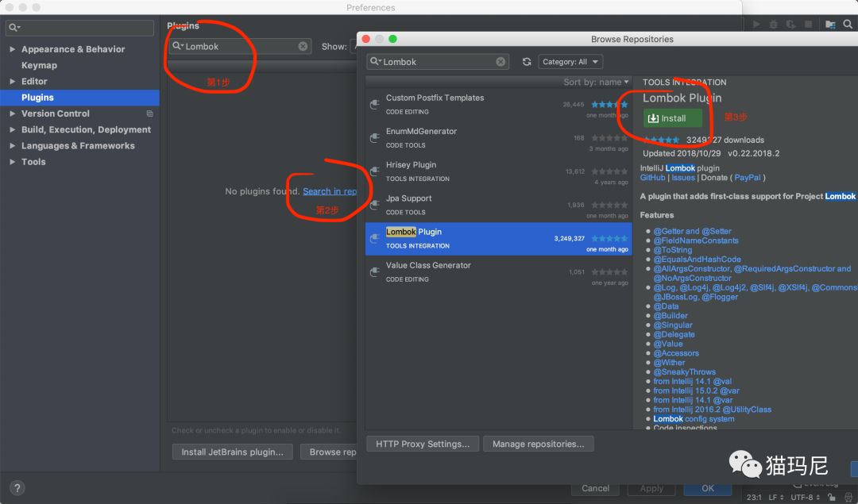Screen dimensions: 858x504
Task: Clear the Lombok search in Browse Repositories
Action: (x=500, y=62)
